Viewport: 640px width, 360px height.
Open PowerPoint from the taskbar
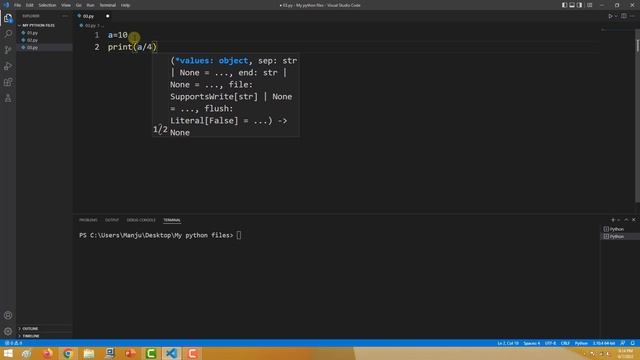coord(130,353)
